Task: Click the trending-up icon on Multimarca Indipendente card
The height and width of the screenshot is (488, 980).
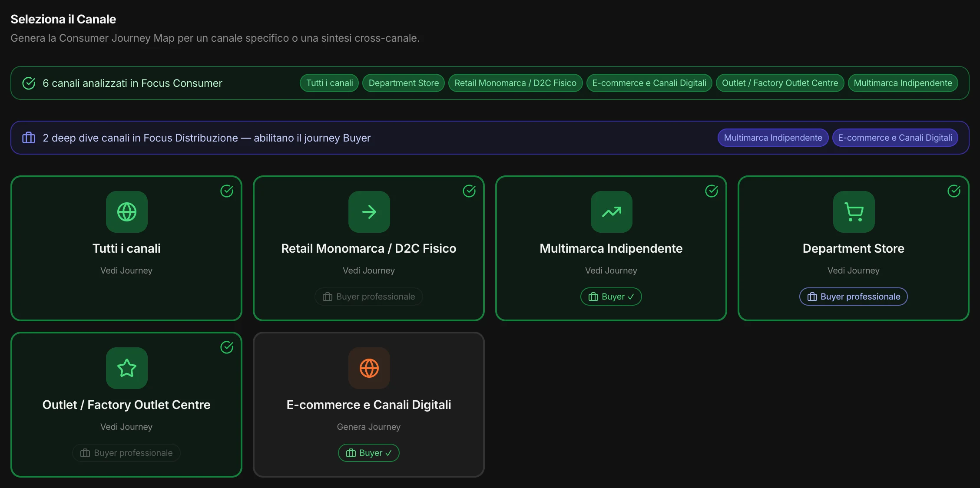Action: (612, 212)
